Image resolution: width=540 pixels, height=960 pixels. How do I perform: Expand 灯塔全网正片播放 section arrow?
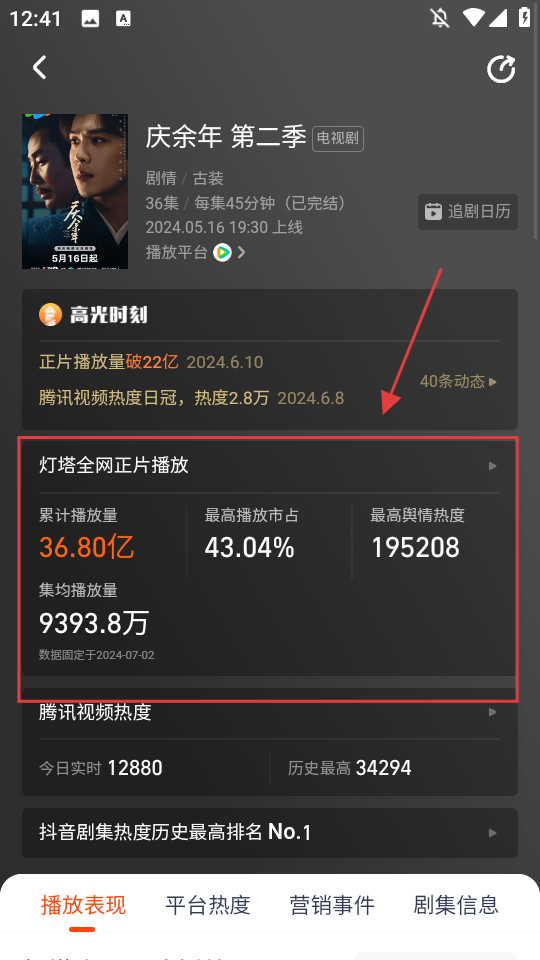pos(493,467)
